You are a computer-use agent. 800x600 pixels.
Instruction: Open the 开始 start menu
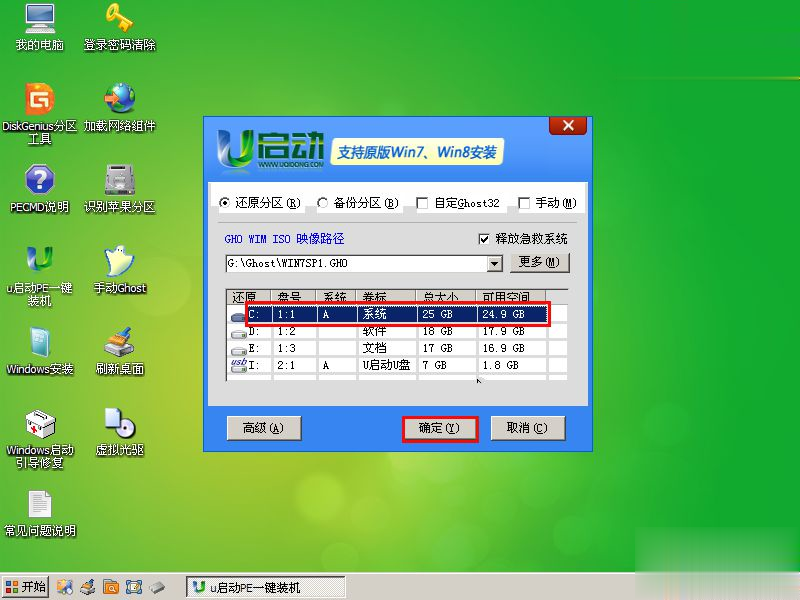click(26, 587)
